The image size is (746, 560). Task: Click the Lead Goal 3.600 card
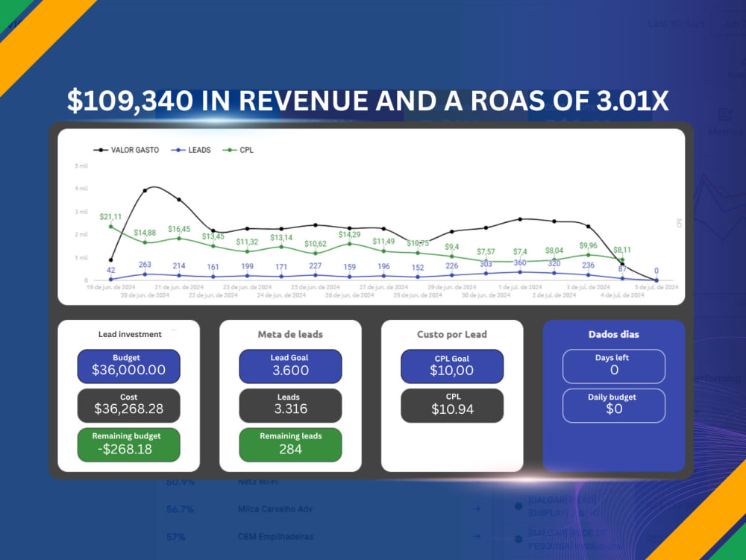(290, 366)
